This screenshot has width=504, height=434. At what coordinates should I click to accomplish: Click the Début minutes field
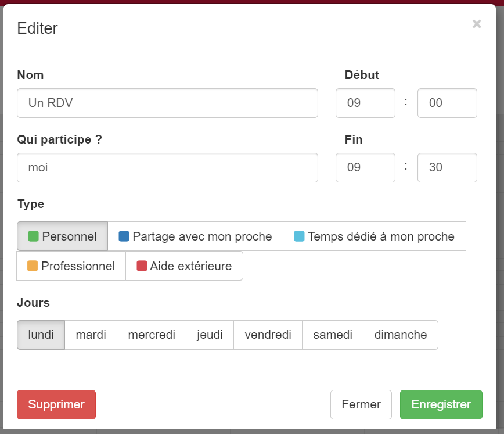pos(447,103)
